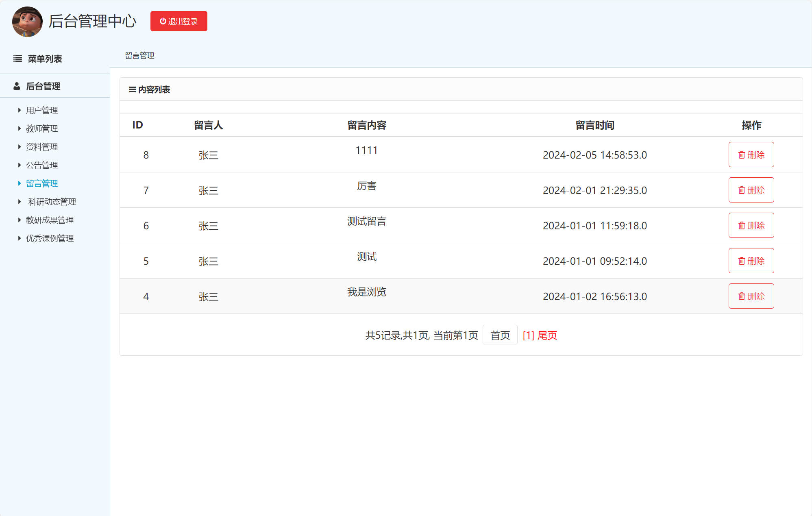This screenshot has height=516, width=812.
Task: Click trash icon for message ID 7
Action: (741, 190)
